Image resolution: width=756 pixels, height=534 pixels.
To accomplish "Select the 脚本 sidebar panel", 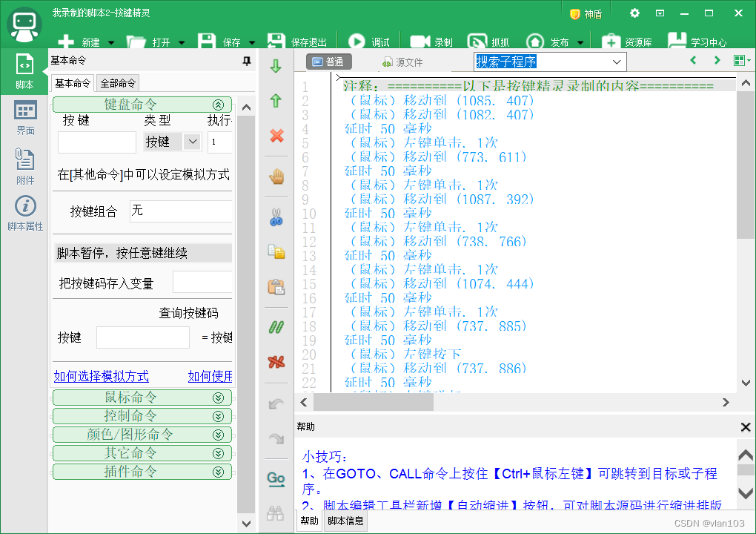I will (x=24, y=71).
